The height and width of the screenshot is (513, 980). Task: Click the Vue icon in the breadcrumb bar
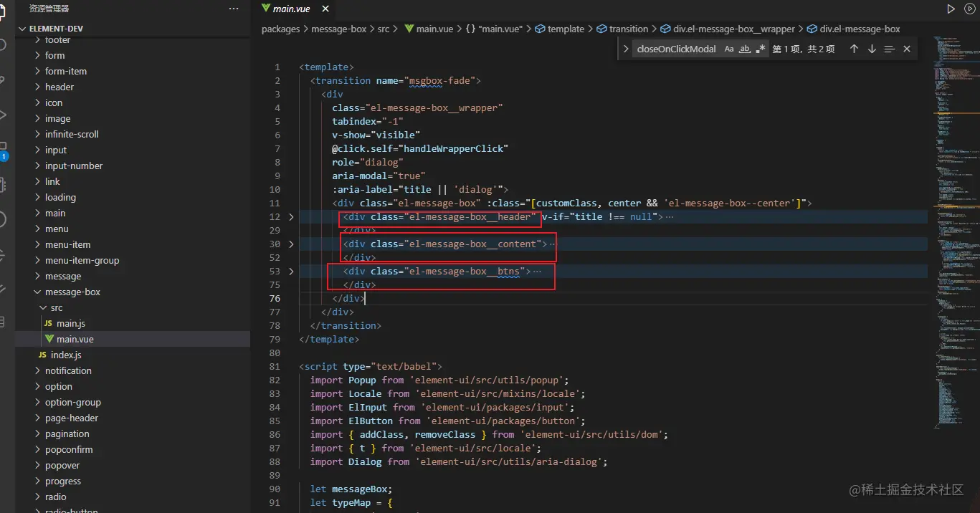click(x=409, y=29)
